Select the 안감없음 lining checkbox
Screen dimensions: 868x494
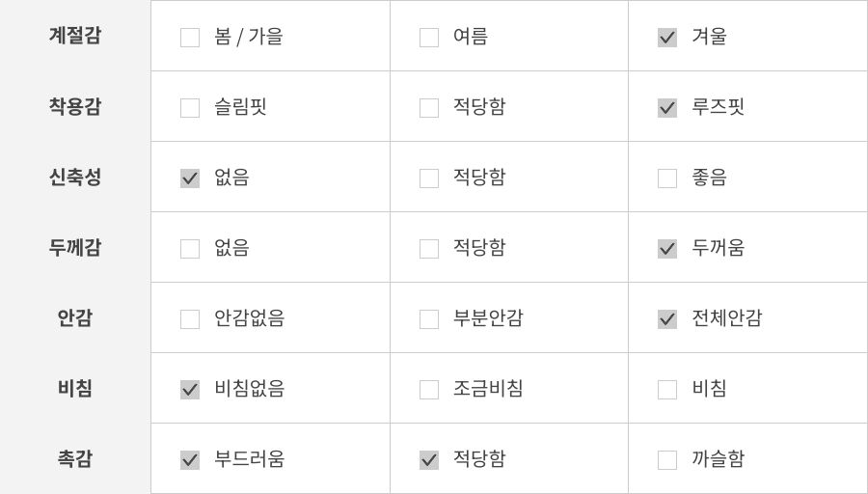[190, 319]
